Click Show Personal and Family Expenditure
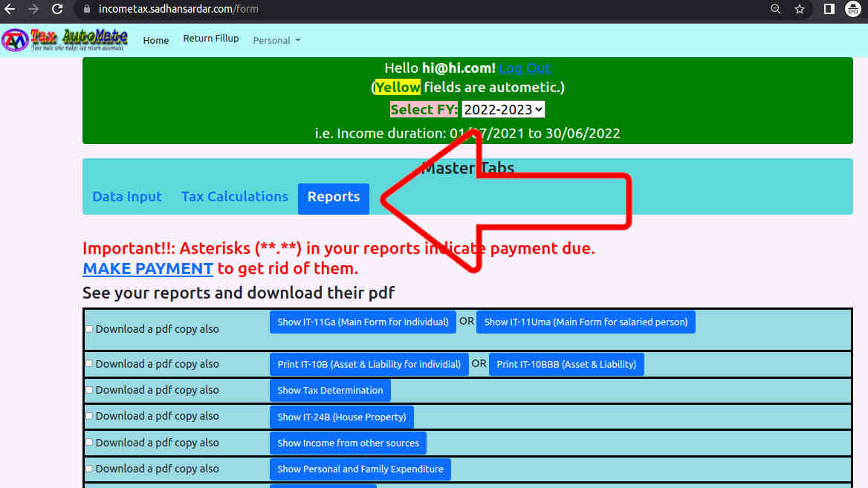 pyautogui.click(x=360, y=469)
